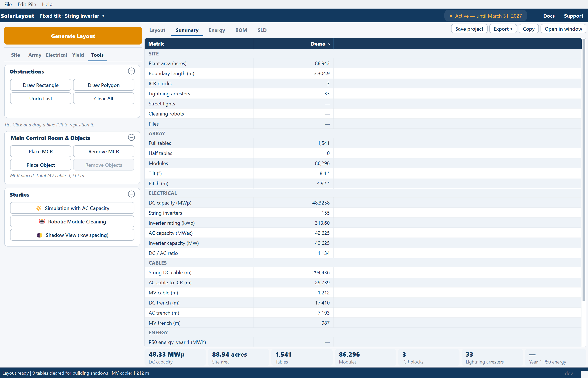Viewport: 588px width, 378px height.
Task: Click the Place Object button
Action: [41, 165]
